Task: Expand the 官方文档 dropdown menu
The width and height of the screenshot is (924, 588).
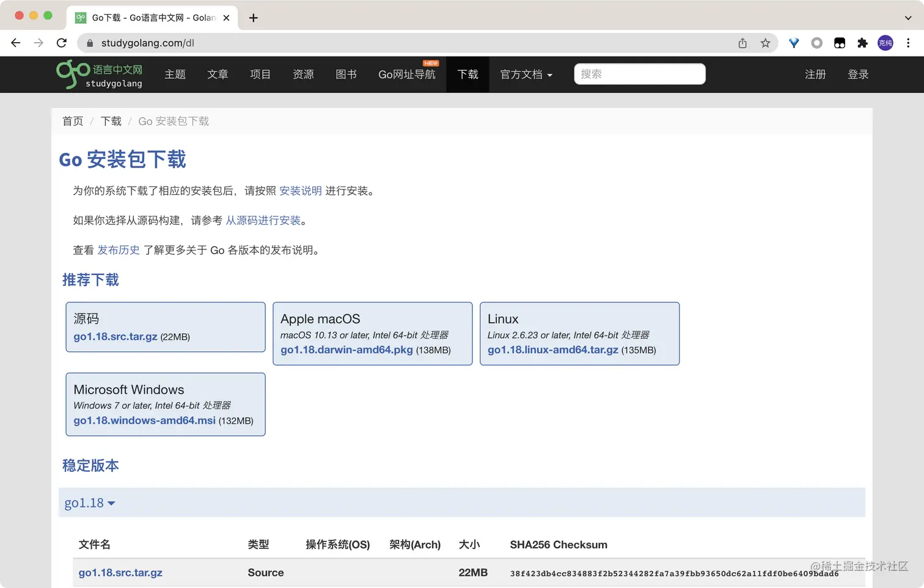Action: click(x=526, y=75)
